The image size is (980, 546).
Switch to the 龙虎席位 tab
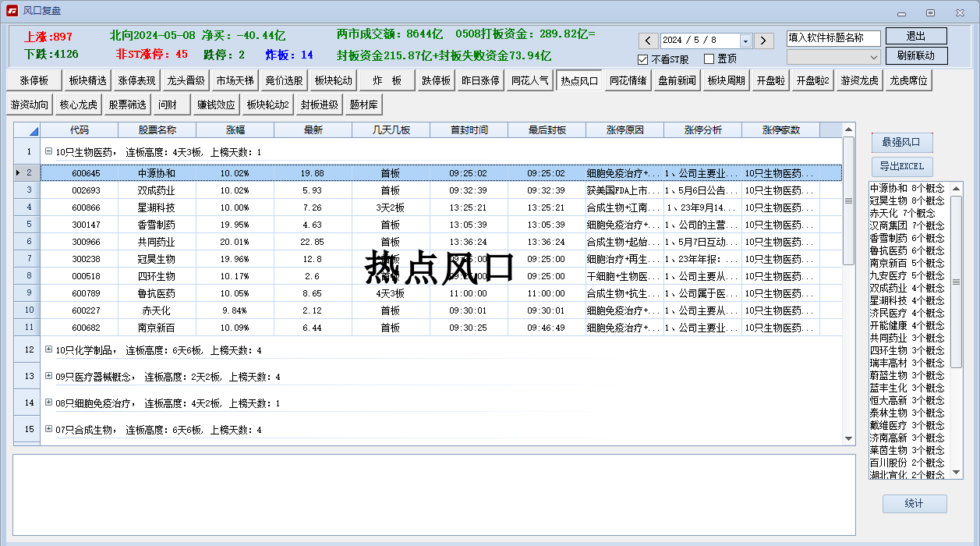coord(909,81)
